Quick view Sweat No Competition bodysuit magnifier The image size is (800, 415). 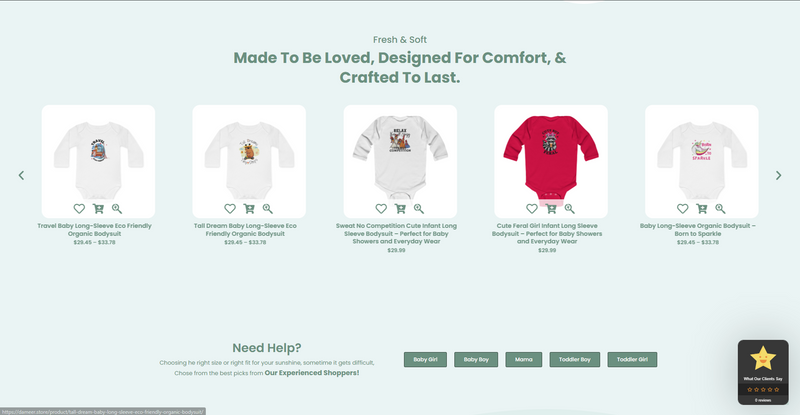(419, 208)
